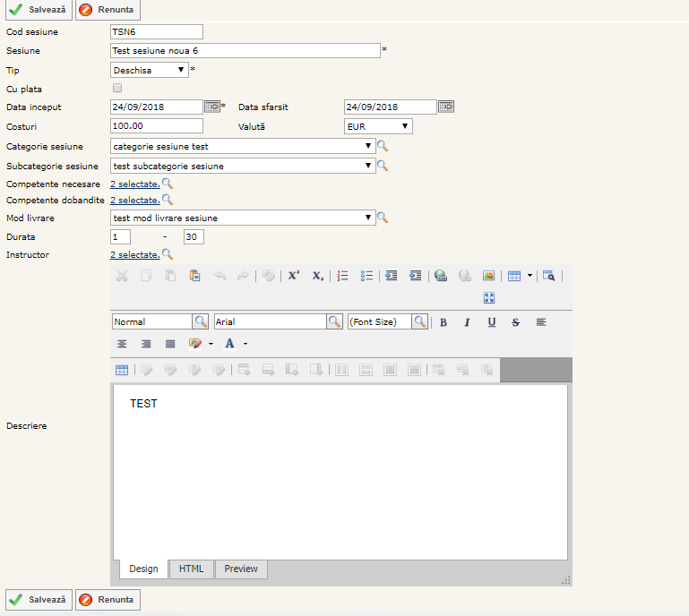Switch to the Preview editor tab
The width and height of the screenshot is (689, 616).
tap(241, 569)
